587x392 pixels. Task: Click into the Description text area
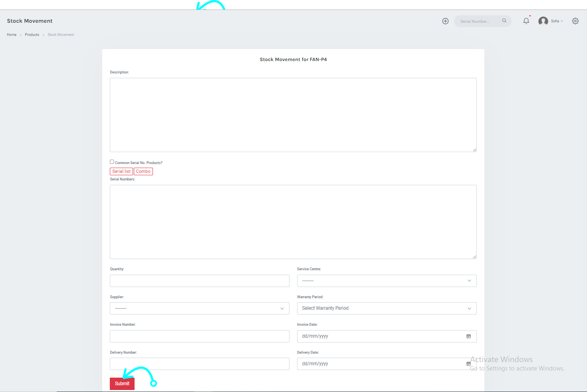[293, 115]
